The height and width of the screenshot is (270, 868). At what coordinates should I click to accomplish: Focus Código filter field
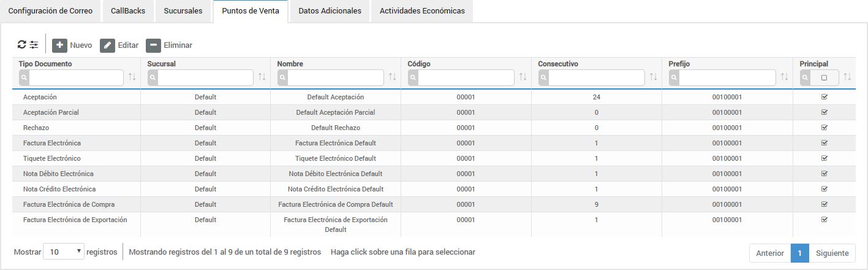click(x=467, y=77)
